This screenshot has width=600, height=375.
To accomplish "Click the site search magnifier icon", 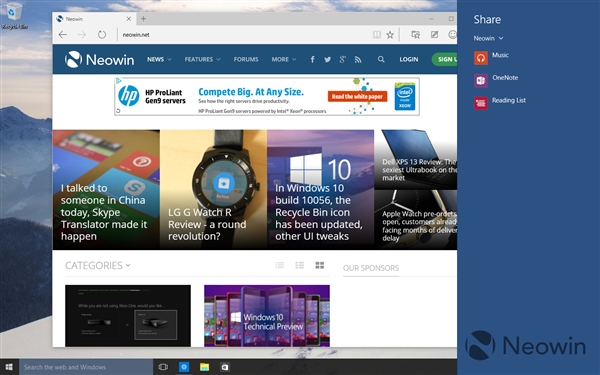I will [381, 59].
